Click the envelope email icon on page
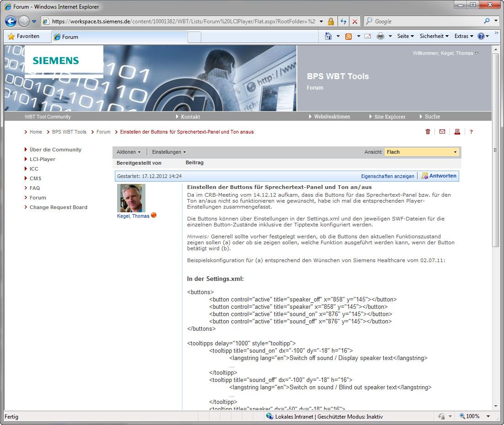The image size is (504, 425). pos(442,132)
